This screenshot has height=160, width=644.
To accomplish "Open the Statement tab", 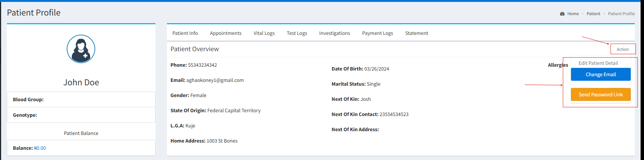I will point(417,33).
